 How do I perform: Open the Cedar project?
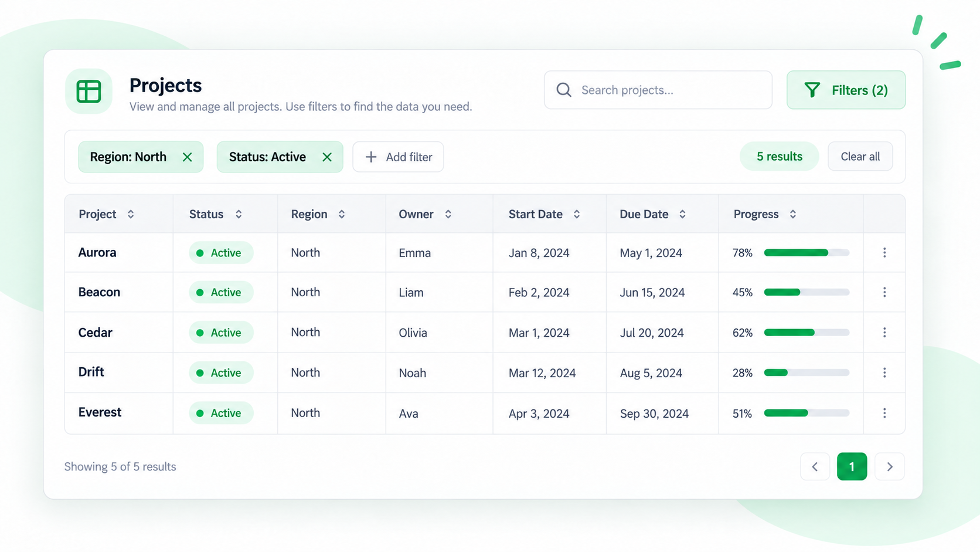click(x=95, y=333)
